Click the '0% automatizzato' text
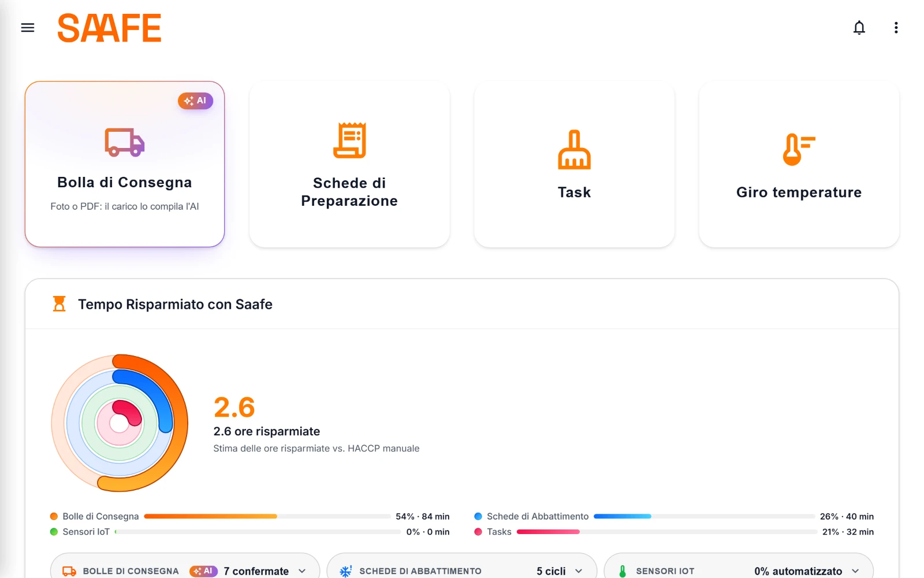This screenshot has height=578, width=924. click(798, 571)
